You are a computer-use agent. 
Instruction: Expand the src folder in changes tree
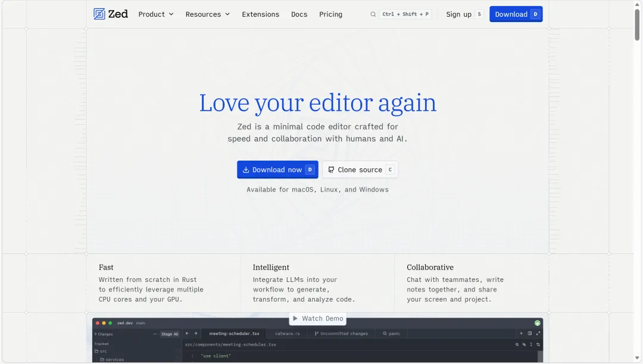(101, 352)
